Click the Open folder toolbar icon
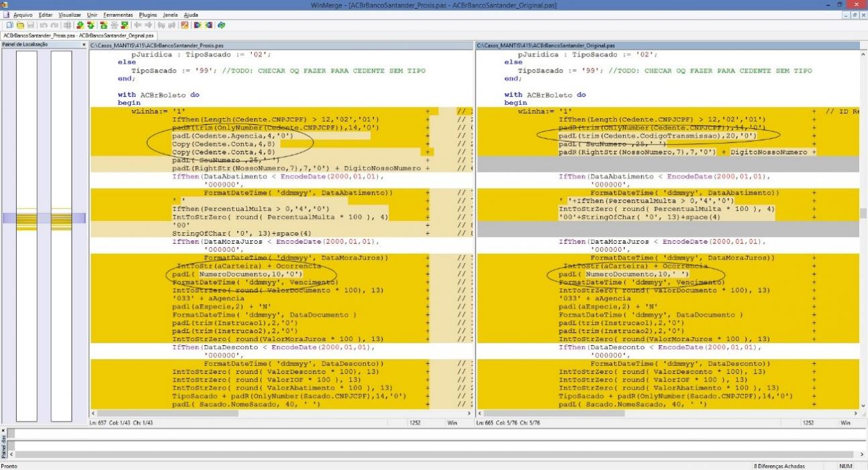This screenshot has width=868, height=470. click(20, 25)
